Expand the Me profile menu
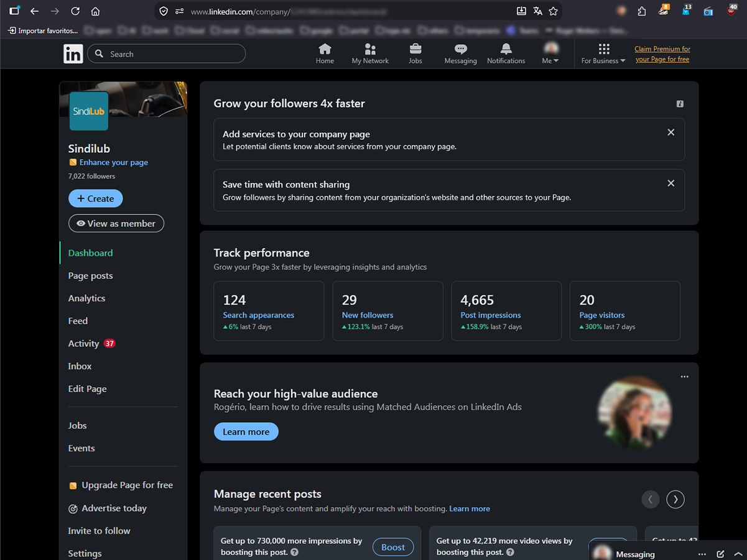 coord(550,54)
